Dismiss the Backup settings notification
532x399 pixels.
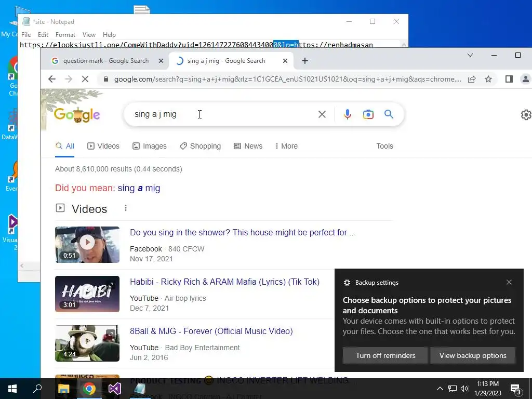tap(509, 282)
